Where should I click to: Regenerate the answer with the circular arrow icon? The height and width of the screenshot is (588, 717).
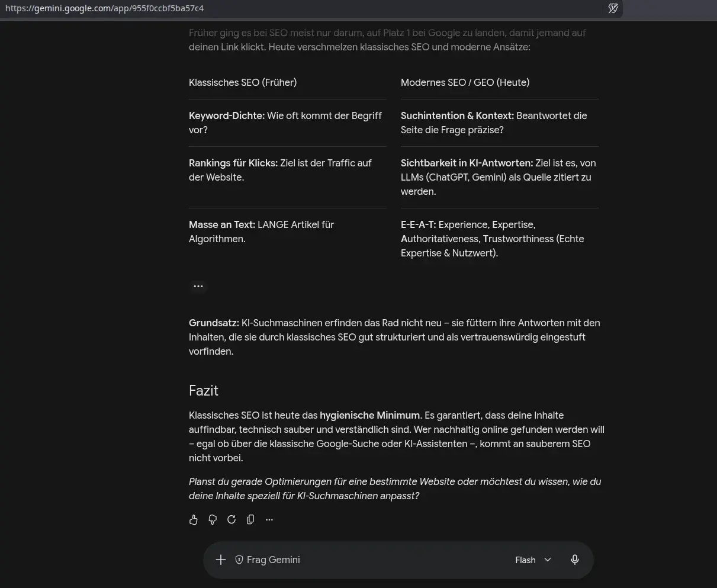(x=232, y=519)
